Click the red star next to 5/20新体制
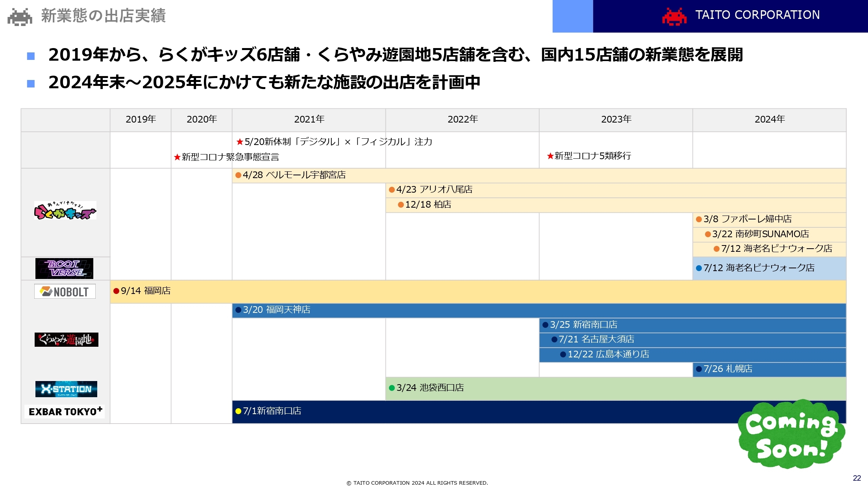The height and width of the screenshot is (489, 868). [x=240, y=141]
